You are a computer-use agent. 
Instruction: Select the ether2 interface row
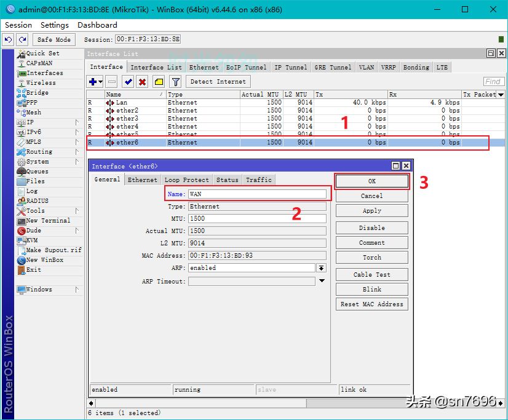pyautogui.click(x=295, y=111)
